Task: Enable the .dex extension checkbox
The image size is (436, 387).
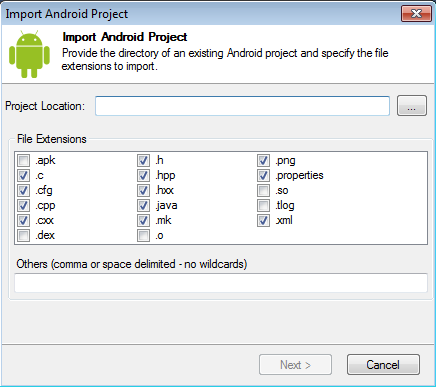Action: pyautogui.click(x=24, y=236)
